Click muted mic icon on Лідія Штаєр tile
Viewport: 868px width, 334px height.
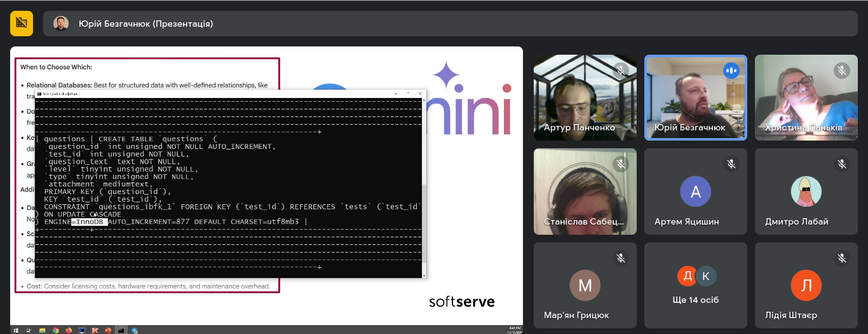[842, 258]
